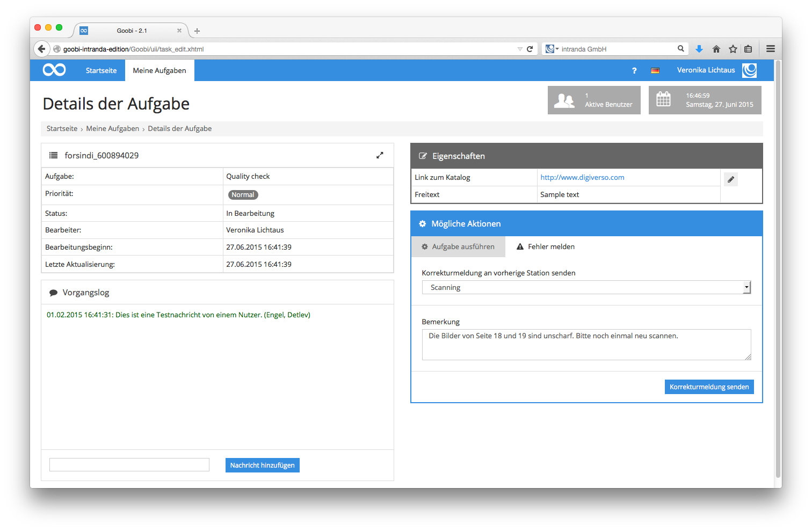
Task: Open the digiverso.com catalog link
Action: click(582, 178)
